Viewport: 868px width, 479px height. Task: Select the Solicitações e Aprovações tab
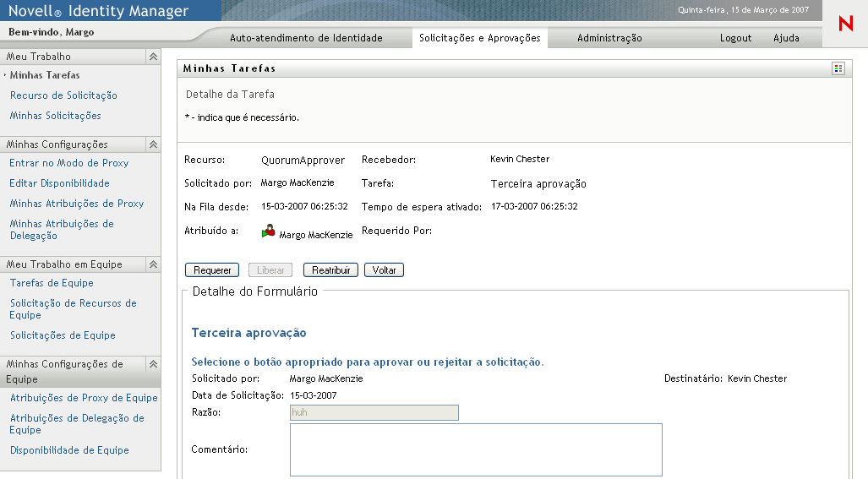point(479,38)
